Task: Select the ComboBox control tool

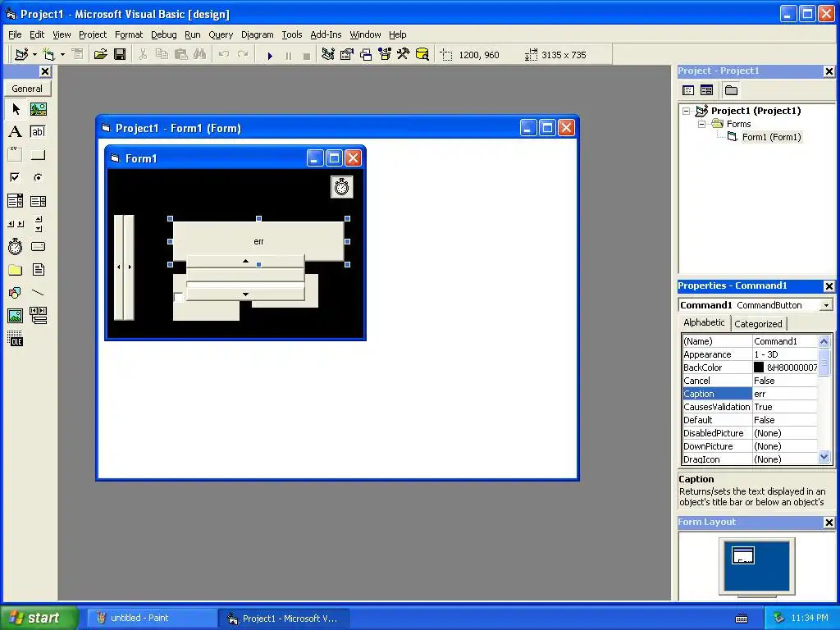Action: tap(16, 201)
